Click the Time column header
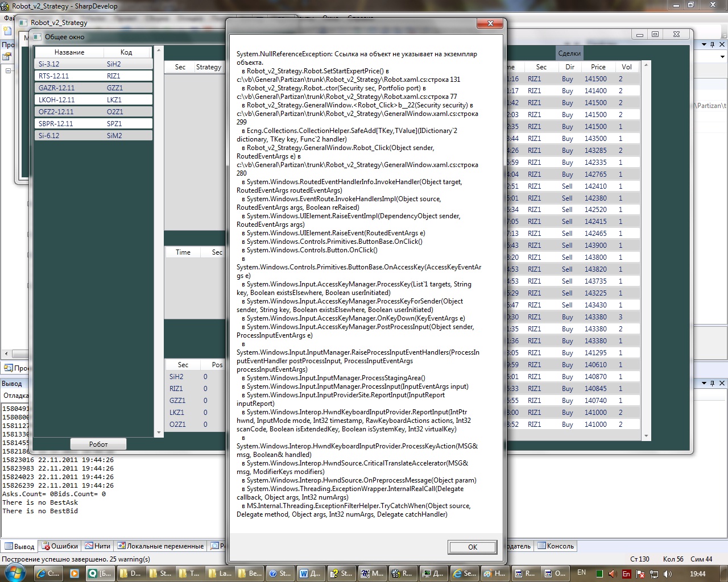The width and height of the screenshot is (728, 582). pos(183,252)
